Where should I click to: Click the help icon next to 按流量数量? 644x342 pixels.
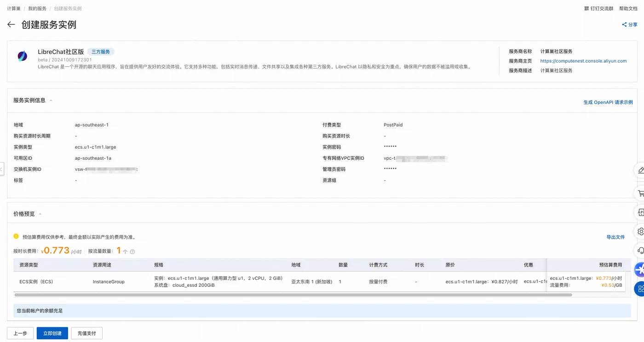(132, 252)
